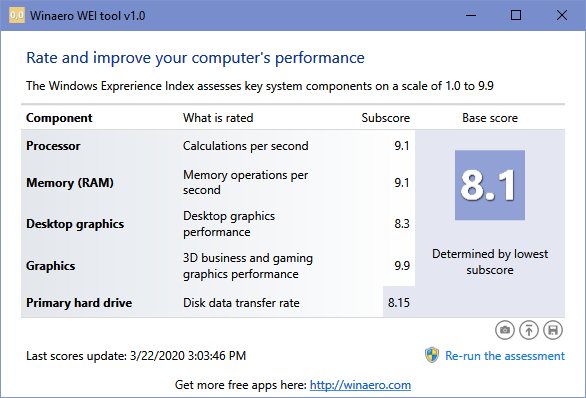Re-run the assessment

(505, 356)
